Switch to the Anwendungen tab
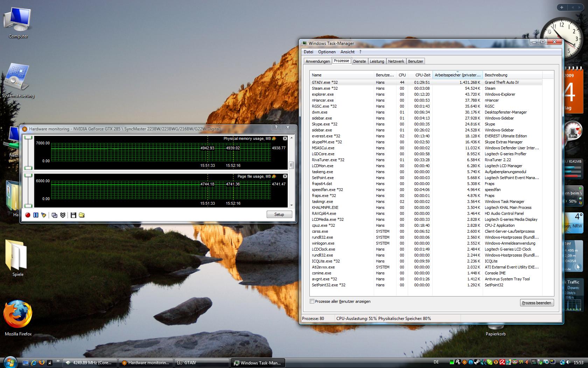This screenshot has width=588, height=368. pyautogui.click(x=317, y=61)
